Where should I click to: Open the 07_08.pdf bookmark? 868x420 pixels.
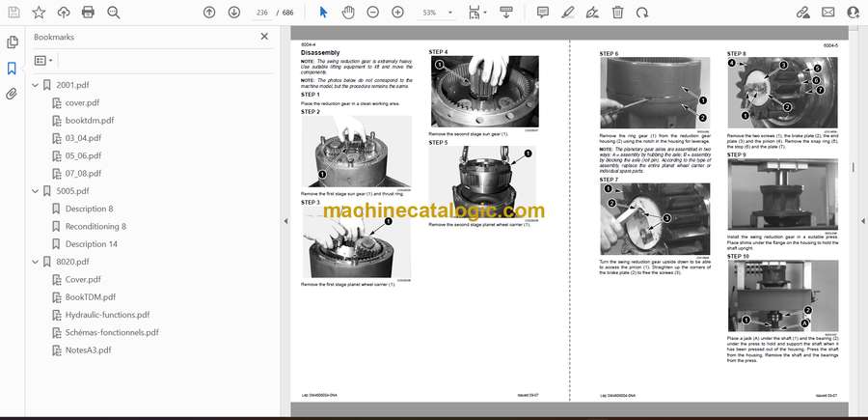click(84, 174)
